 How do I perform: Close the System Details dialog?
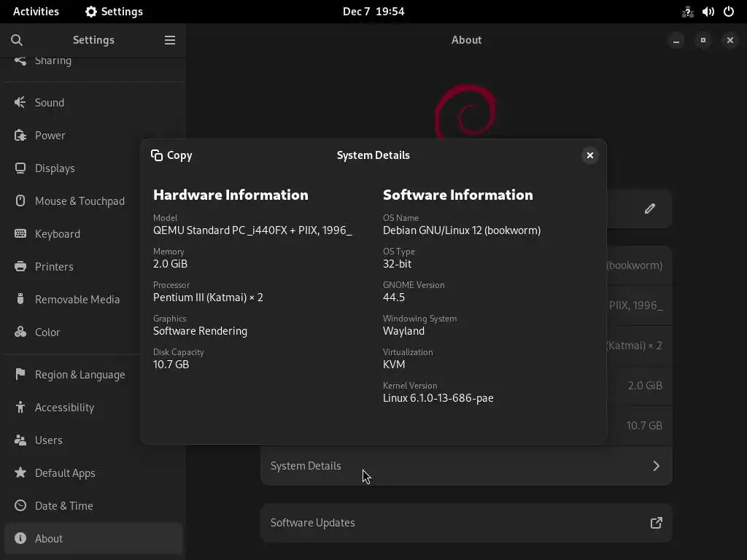(x=589, y=155)
